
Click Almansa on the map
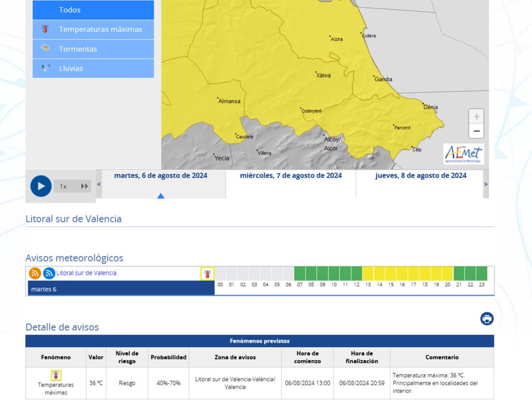click(229, 101)
